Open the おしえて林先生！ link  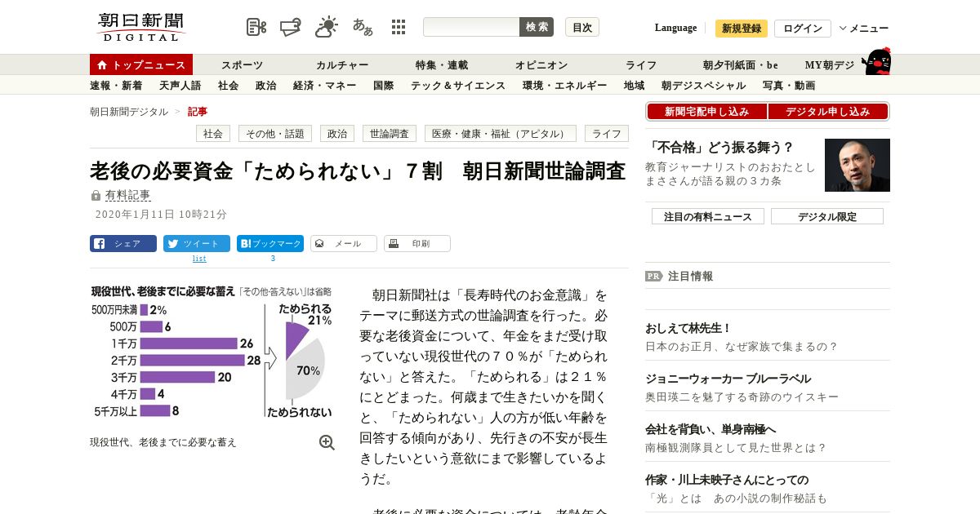(x=688, y=328)
